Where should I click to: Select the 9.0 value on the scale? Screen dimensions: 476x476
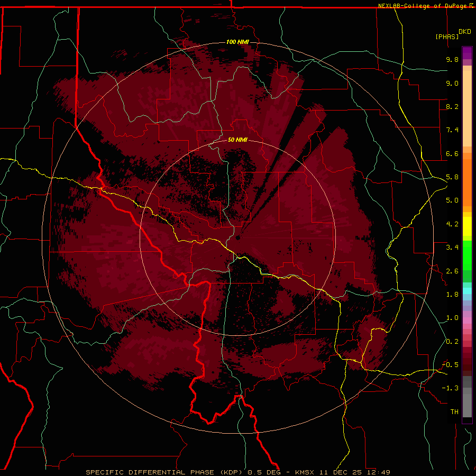pos(452,83)
